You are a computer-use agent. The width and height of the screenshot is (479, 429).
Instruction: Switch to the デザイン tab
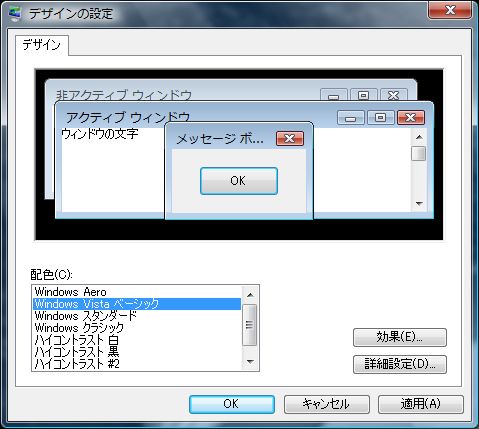[x=42, y=45]
